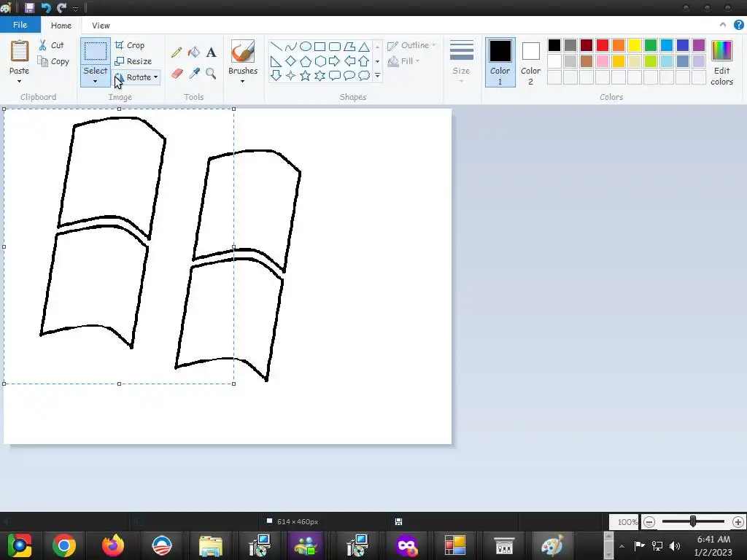Crop the image to selection
Viewport: 747px width, 560px height.
tap(130, 45)
